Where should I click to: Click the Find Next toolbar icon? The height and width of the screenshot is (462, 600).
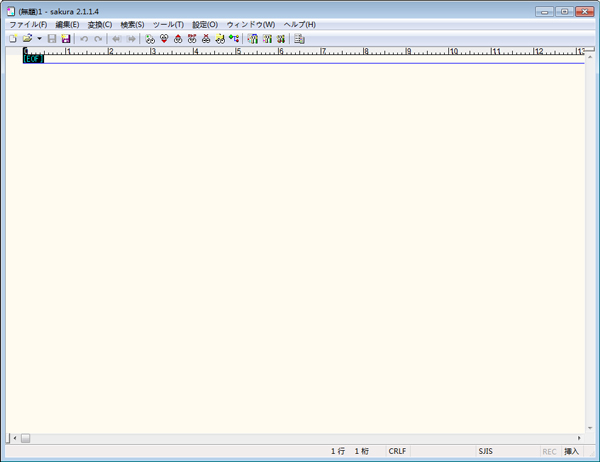pyautogui.click(x=164, y=39)
